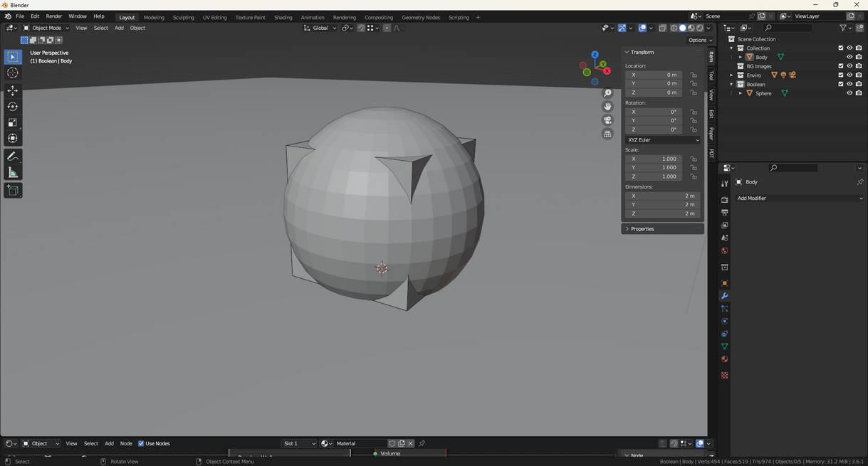
Task: Activate the Annotate tool
Action: 13,157
